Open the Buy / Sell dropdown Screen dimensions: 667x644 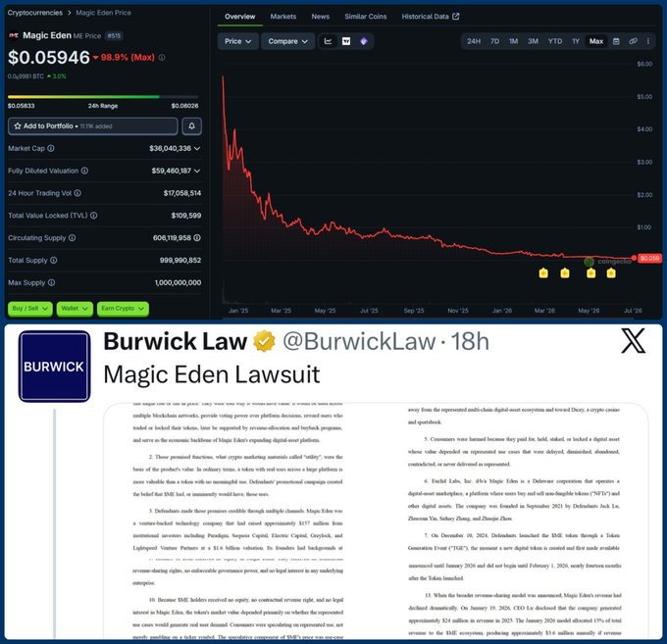29,309
